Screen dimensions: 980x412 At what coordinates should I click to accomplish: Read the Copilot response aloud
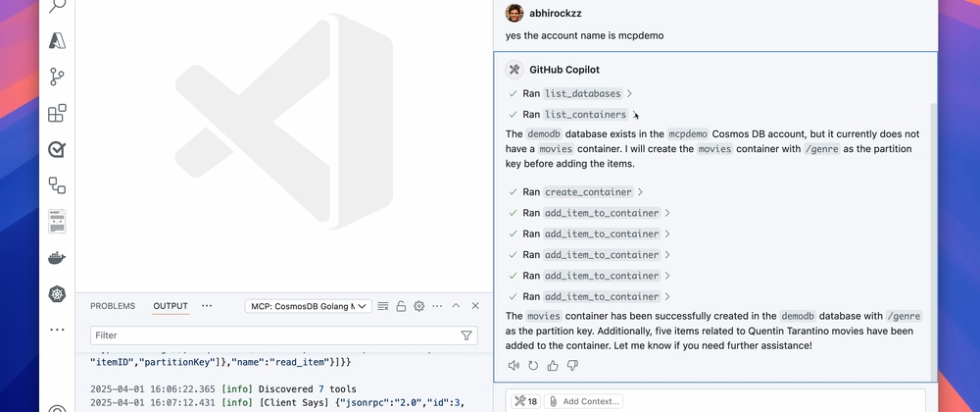point(514,366)
